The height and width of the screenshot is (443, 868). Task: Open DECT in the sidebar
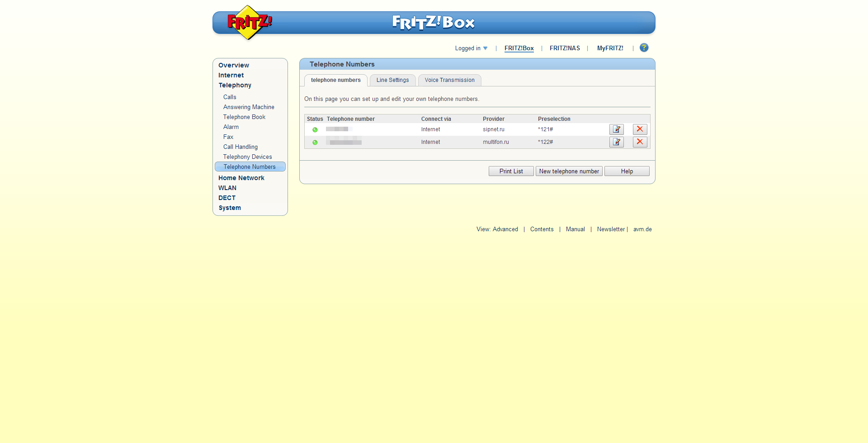227,198
